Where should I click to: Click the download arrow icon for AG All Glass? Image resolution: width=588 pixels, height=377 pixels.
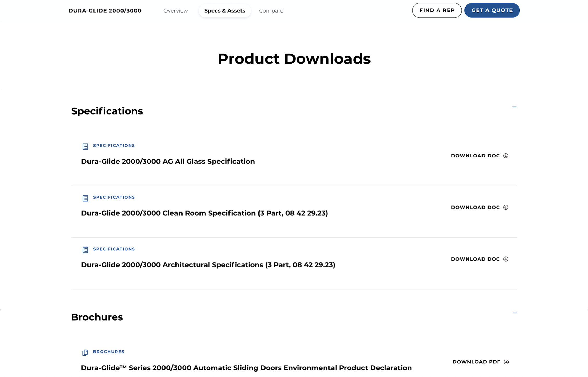(506, 156)
